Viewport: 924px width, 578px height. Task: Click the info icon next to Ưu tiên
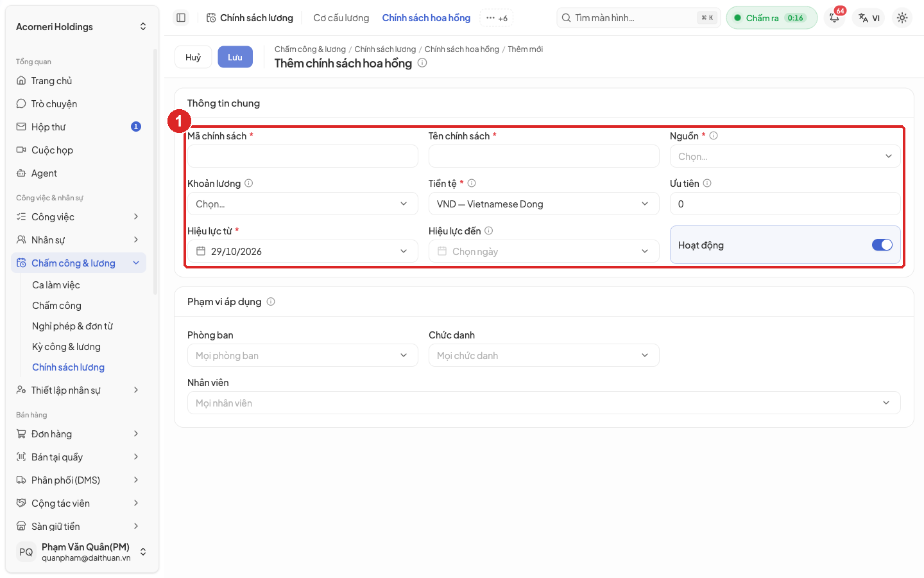tap(707, 184)
